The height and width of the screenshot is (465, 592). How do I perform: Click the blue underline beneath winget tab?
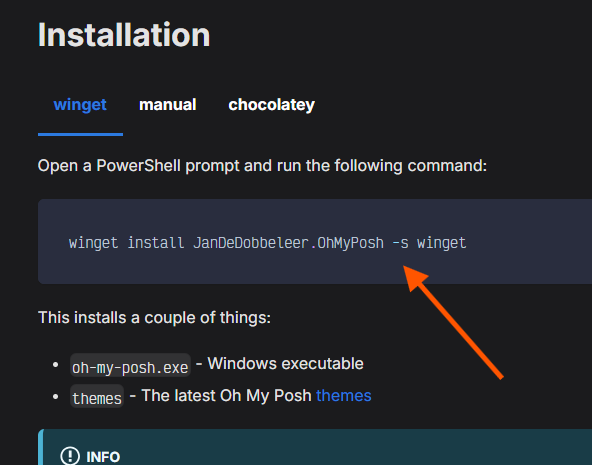coord(80,134)
